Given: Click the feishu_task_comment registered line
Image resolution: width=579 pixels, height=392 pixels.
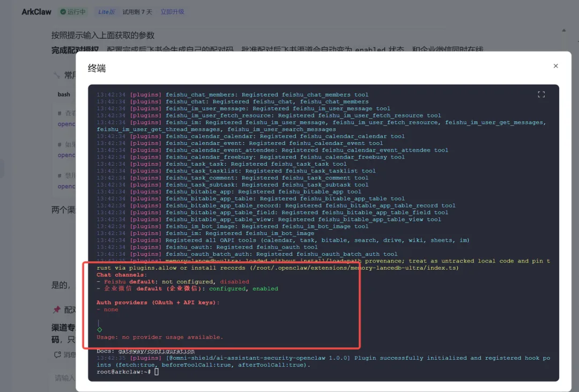Looking at the screenshot, I should [233, 177].
